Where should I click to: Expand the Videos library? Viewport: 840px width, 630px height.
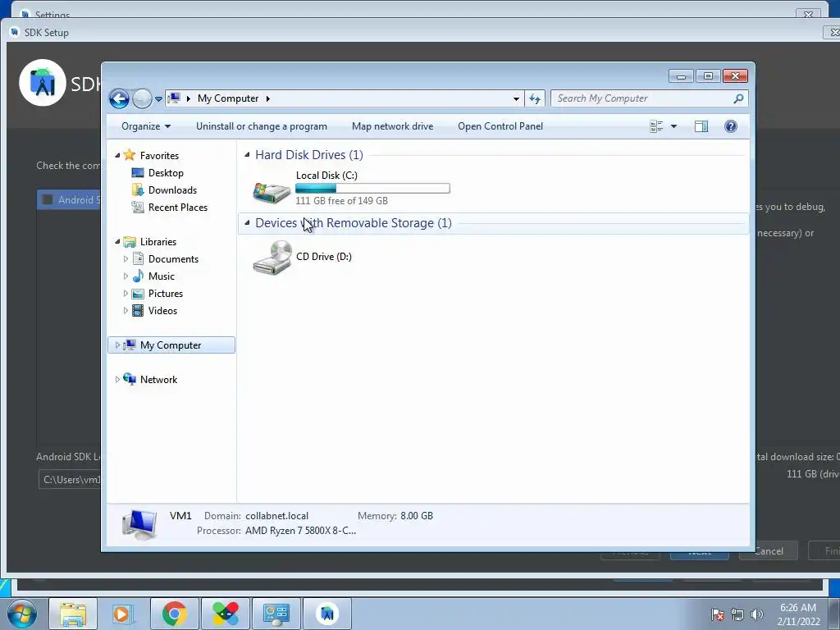126,311
